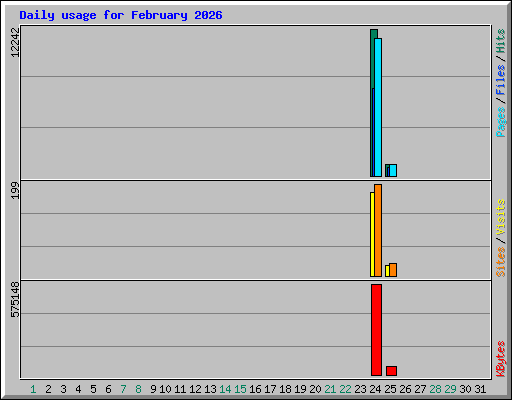Click day label '8' on the axis
Screen dimensions: 512x400
tap(138, 389)
